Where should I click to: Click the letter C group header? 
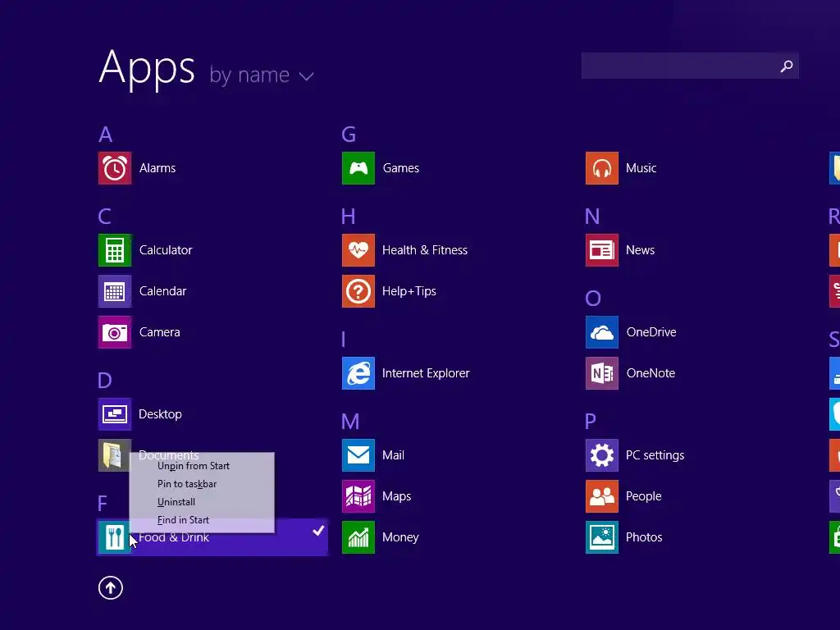(104, 217)
